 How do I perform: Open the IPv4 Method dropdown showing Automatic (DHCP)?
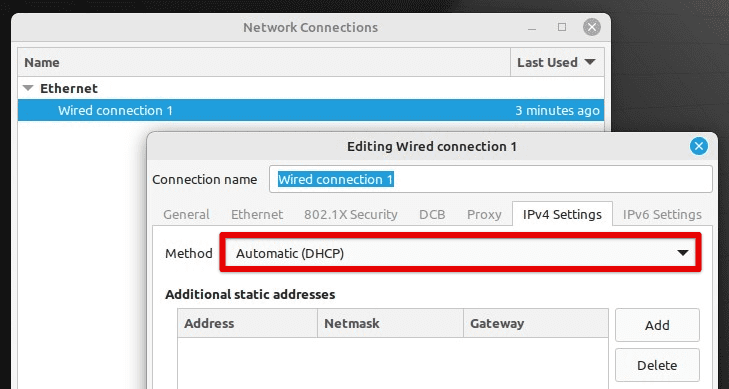pyautogui.click(x=460, y=253)
